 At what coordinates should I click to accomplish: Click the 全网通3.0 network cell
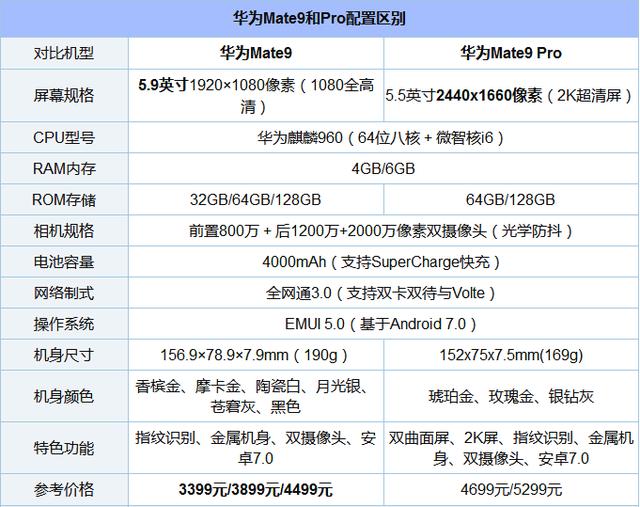(381, 293)
